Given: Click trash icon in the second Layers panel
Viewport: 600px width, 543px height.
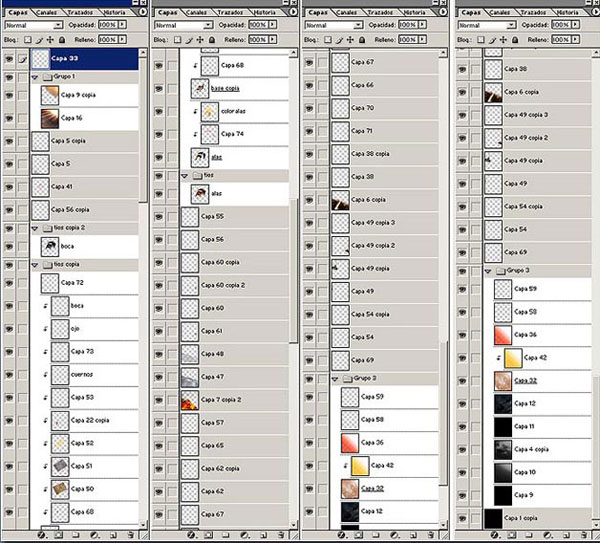Looking at the screenshot, I should coord(280,535).
